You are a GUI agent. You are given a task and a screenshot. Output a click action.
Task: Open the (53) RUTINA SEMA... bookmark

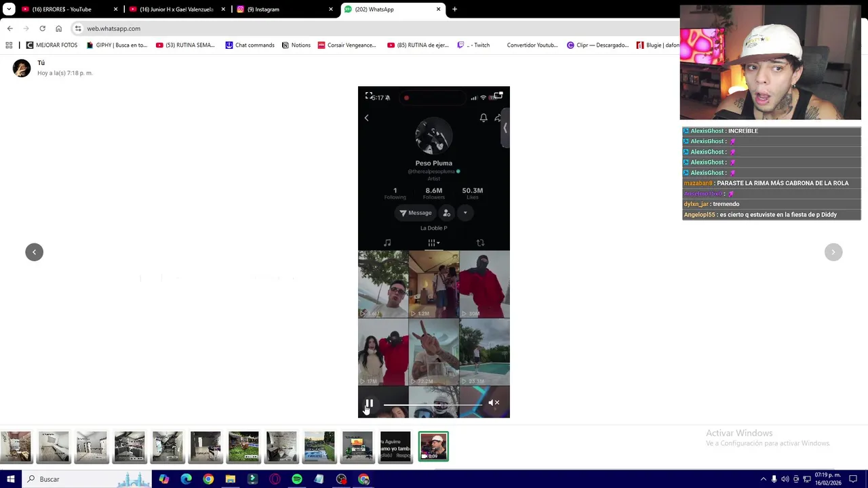click(x=185, y=45)
